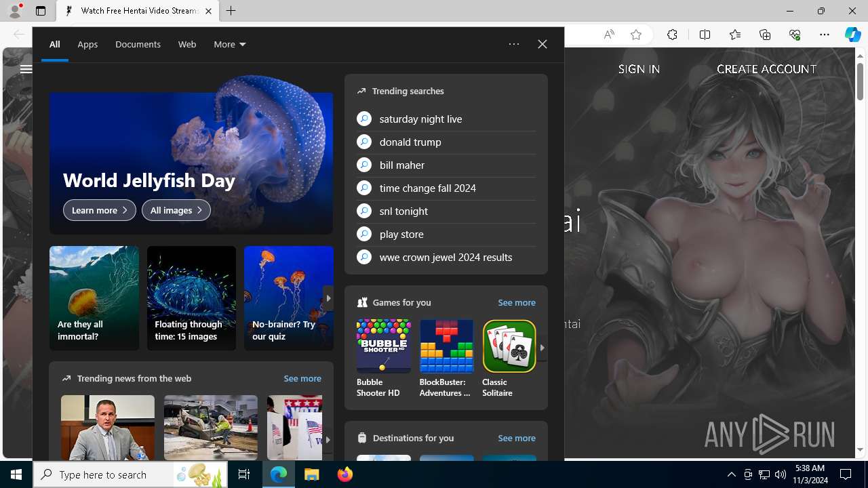
Task: Switch to the Apps search tab
Action: (x=87, y=44)
